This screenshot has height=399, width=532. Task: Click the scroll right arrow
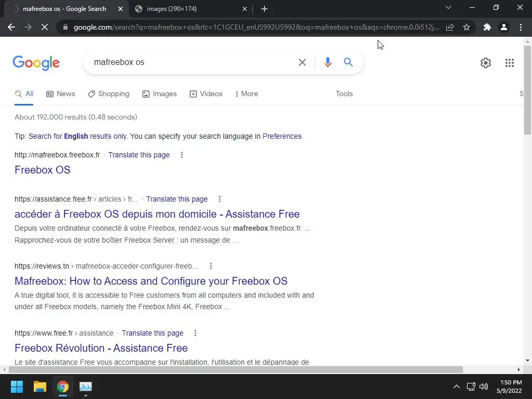[x=519, y=369]
